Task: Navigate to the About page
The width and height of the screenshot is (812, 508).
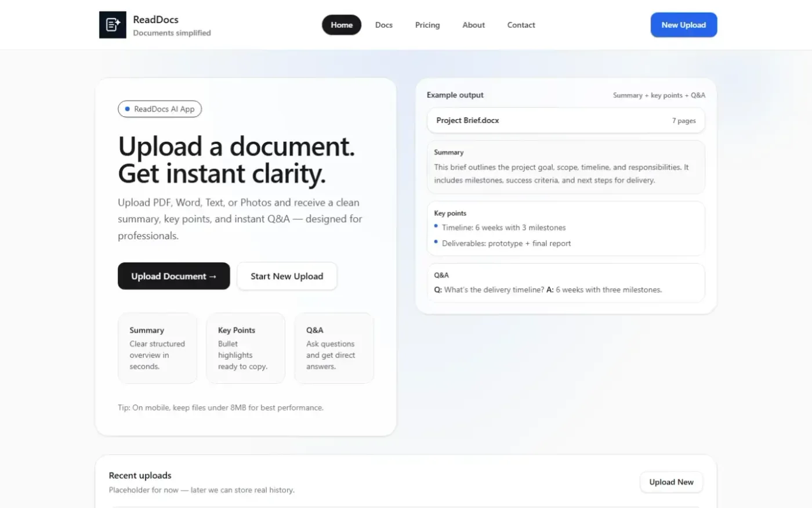Action: click(473, 25)
